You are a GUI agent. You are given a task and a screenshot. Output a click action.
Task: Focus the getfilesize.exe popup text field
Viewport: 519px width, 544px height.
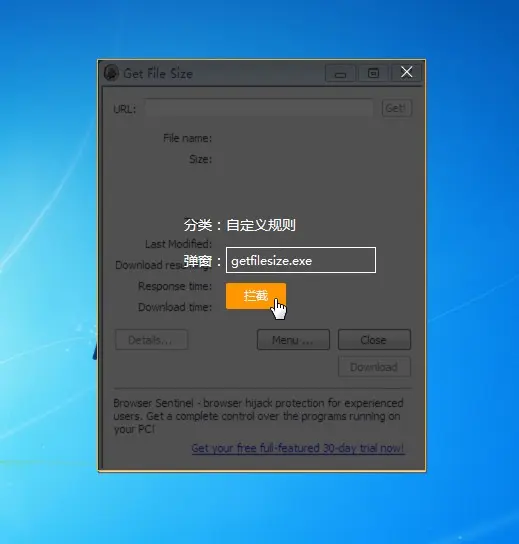pos(301,260)
